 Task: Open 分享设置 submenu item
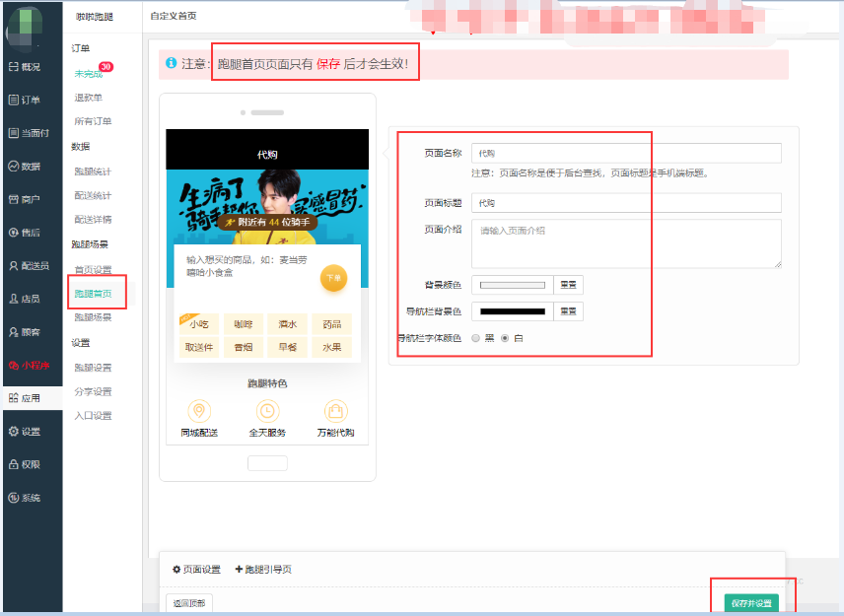[93, 391]
